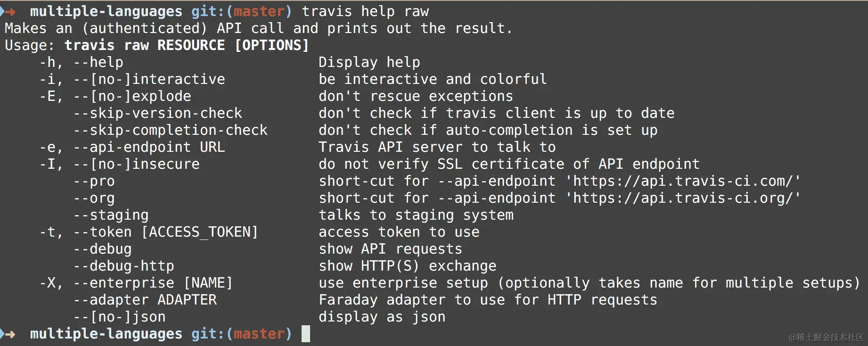This screenshot has width=868, height=346.
Task: Select the '-h, --help' option text
Action: (x=82, y=62)
